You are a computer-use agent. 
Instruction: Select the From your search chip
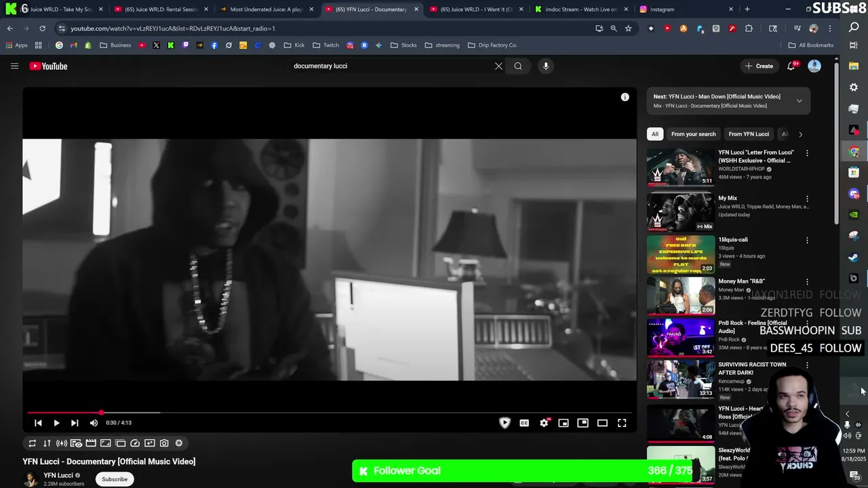click(x=693, y=134)
